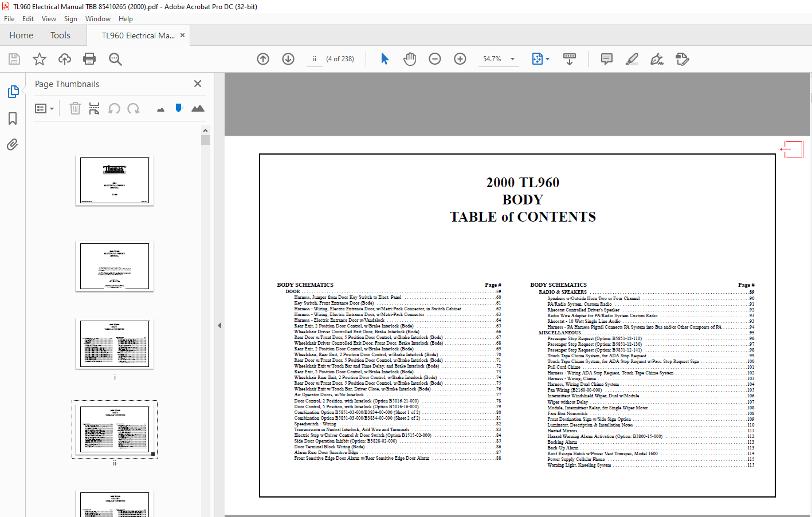Click the upload to cloud icon

click(65, 59)
